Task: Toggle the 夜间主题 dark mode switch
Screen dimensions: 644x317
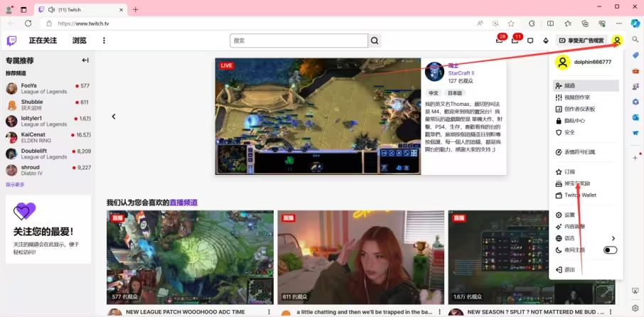Action: pyautogui.click(x=610, y=250)
